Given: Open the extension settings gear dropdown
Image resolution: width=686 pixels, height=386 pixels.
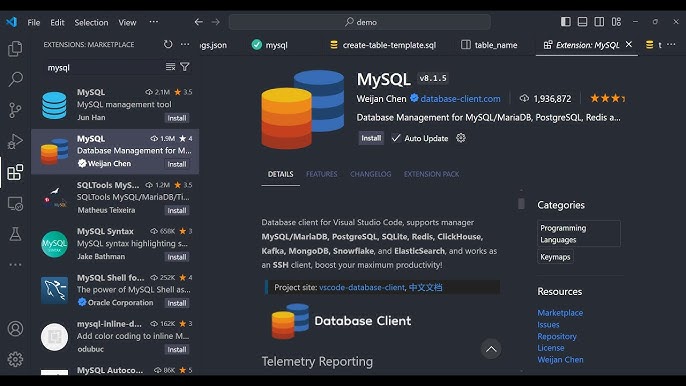Looking at the screenshot, I should point(461,138).
